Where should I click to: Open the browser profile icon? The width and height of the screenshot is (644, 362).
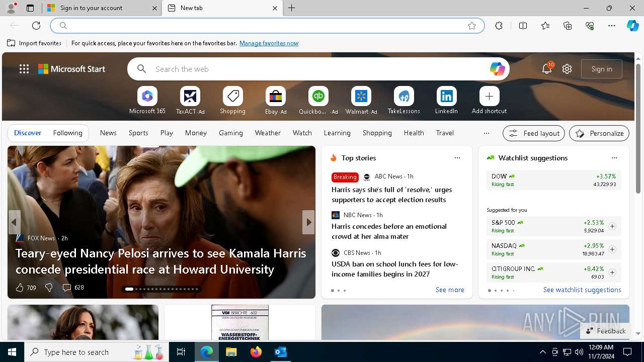[11, 8]
